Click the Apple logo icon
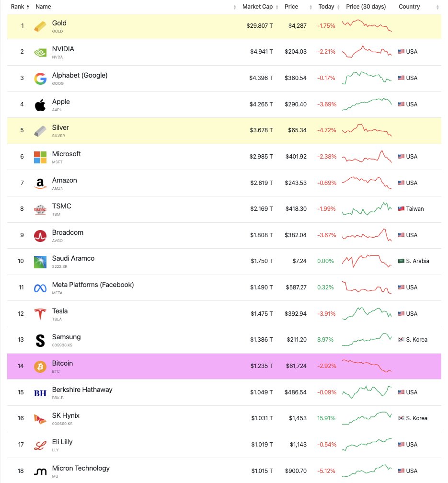The width and height of the screenshot is (448, 483). click(40, 105)
